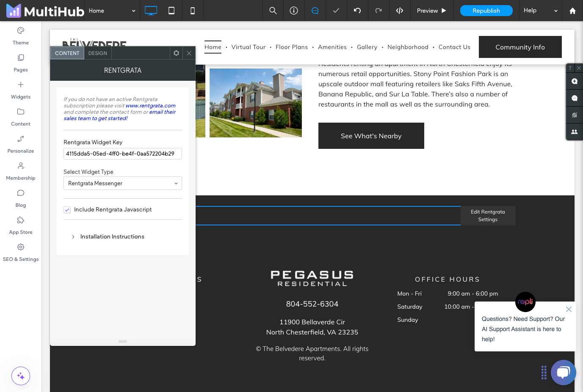Image resolution: width=583 pixels, height=392 pixels.
Task: Open Amenities in site navigation
Action: [332, 47]
